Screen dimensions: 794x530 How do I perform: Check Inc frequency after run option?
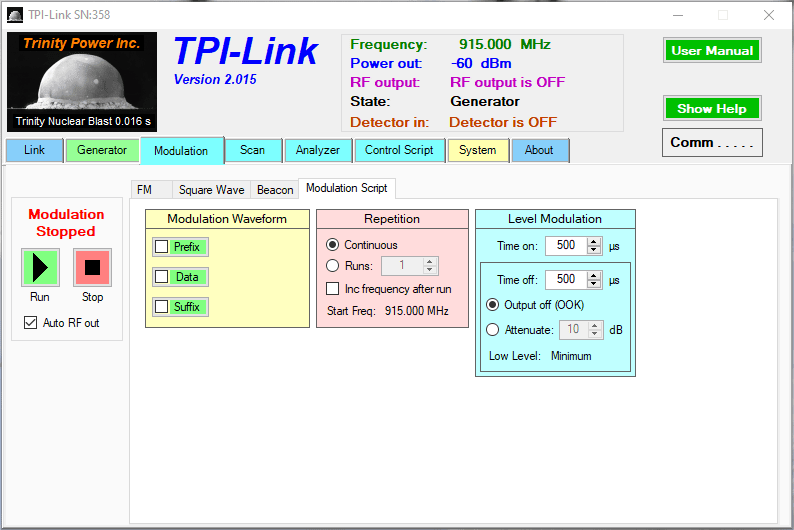[x=334, y=289]
